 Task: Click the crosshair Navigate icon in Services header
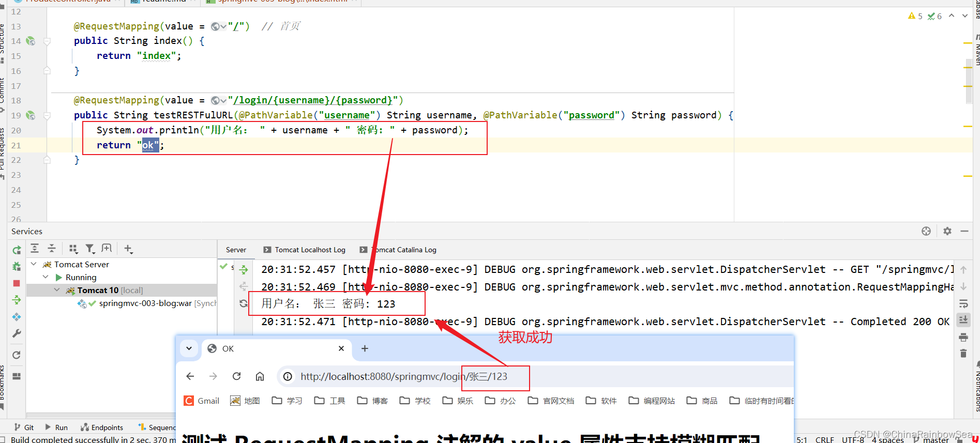[926, 231]
